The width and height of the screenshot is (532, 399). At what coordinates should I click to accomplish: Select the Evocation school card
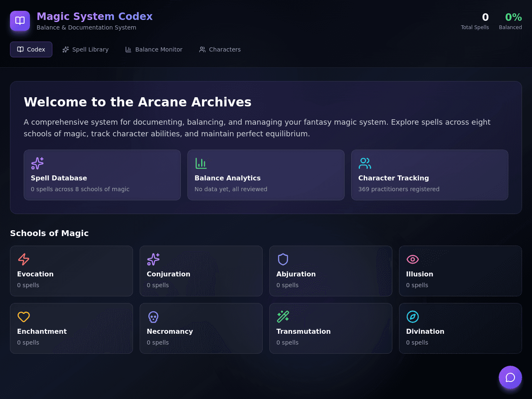71,271
